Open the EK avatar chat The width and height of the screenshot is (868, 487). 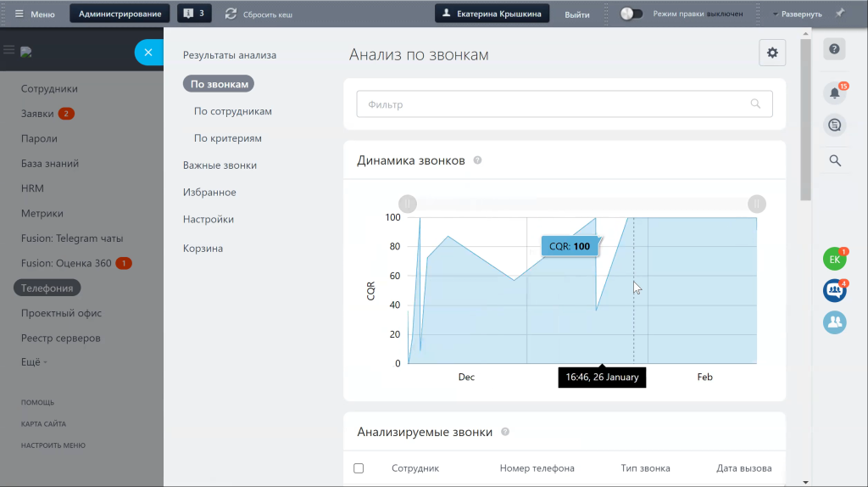835,260
